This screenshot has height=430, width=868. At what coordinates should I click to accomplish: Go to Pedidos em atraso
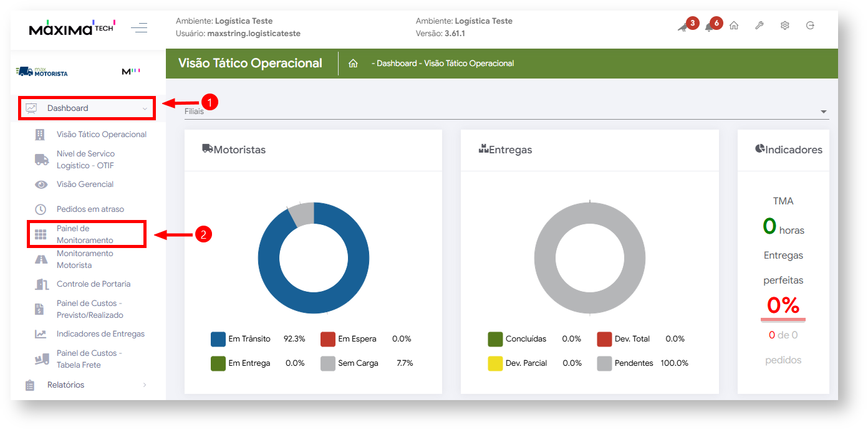coord(90,209)
